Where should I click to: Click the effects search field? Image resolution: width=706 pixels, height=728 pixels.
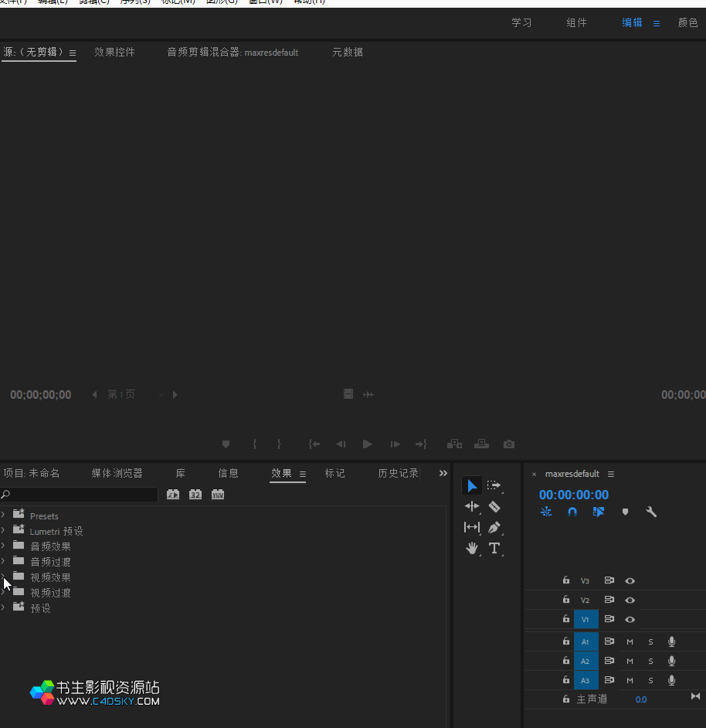79,495
